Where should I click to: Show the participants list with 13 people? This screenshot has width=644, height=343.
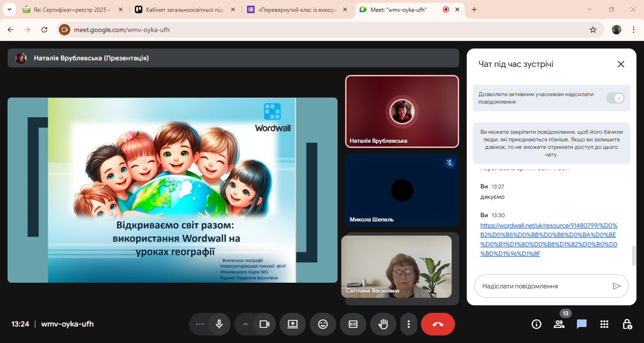tap(559, 324)
